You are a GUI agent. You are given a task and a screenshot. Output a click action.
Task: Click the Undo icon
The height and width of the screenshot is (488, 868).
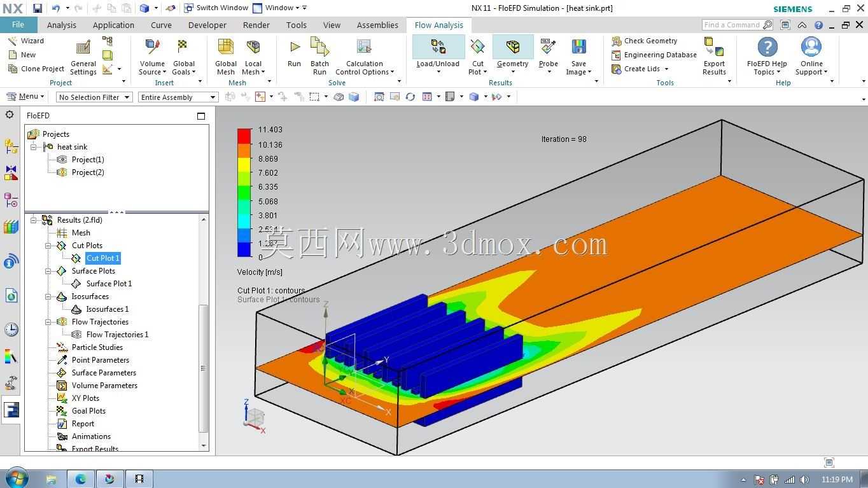(x=56, y=8)
